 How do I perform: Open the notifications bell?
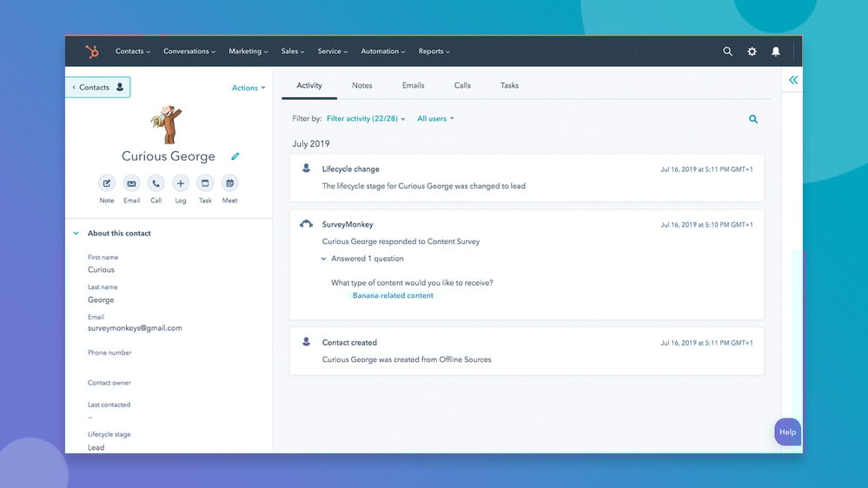click(776, 52)
